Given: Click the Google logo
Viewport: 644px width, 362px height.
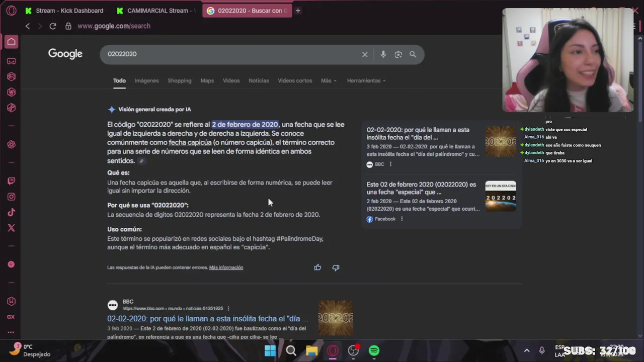Looking at the screenshot, I should [65, 54].
